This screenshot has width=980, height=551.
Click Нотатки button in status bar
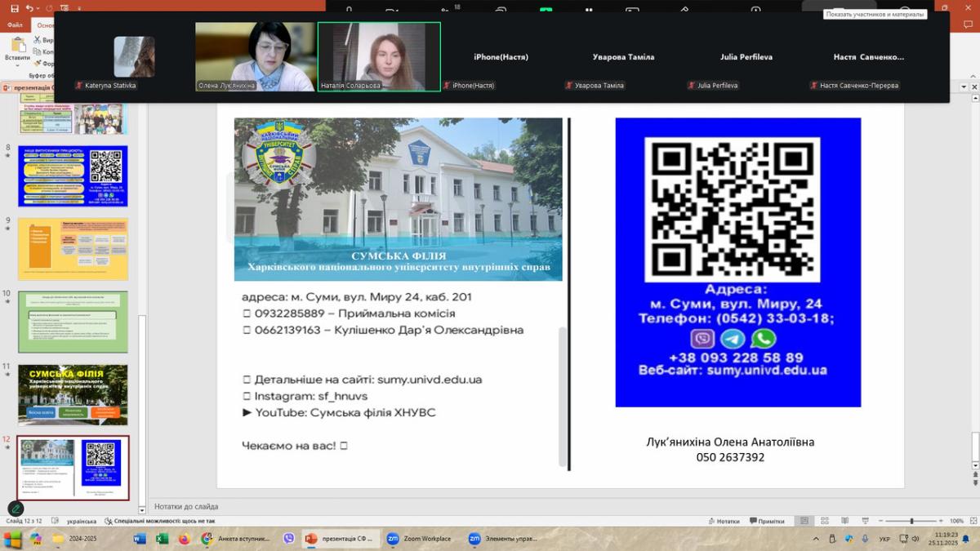tap(722, 521)
